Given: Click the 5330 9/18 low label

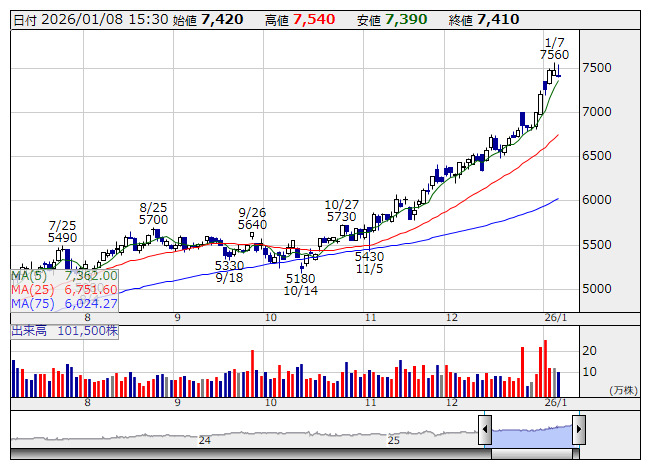Looking at the screenshot, I should 229,271.
